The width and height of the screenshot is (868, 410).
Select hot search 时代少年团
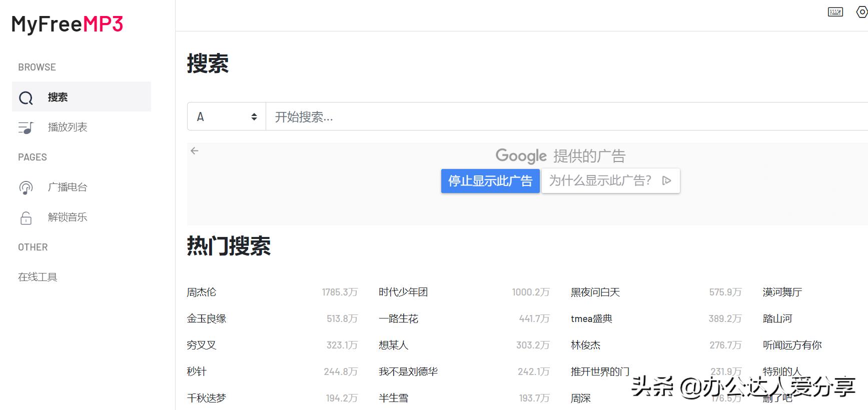(403, 292)
